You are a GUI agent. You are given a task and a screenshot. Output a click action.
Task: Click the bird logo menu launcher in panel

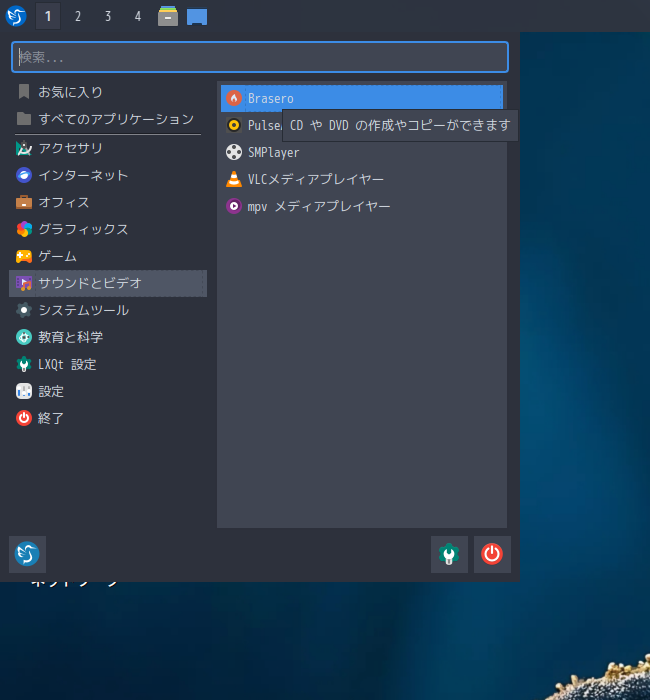(16, 16)
